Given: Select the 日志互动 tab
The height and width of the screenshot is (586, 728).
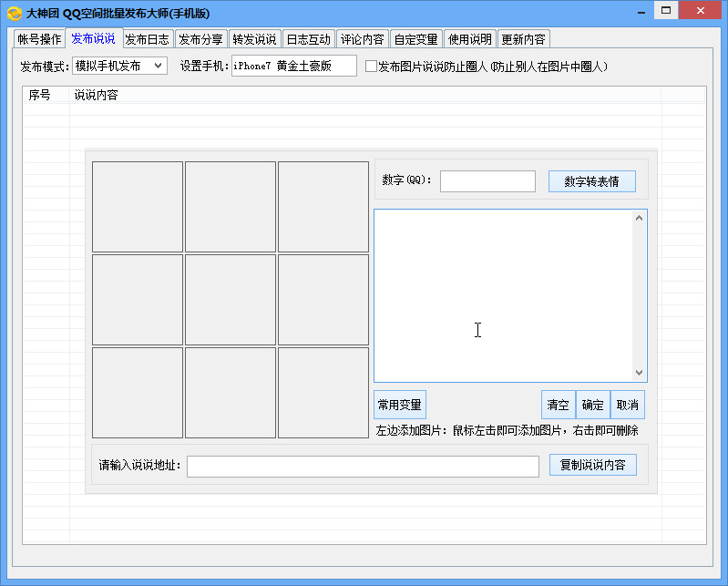Looking at the screenshot, I should (308, 39).
